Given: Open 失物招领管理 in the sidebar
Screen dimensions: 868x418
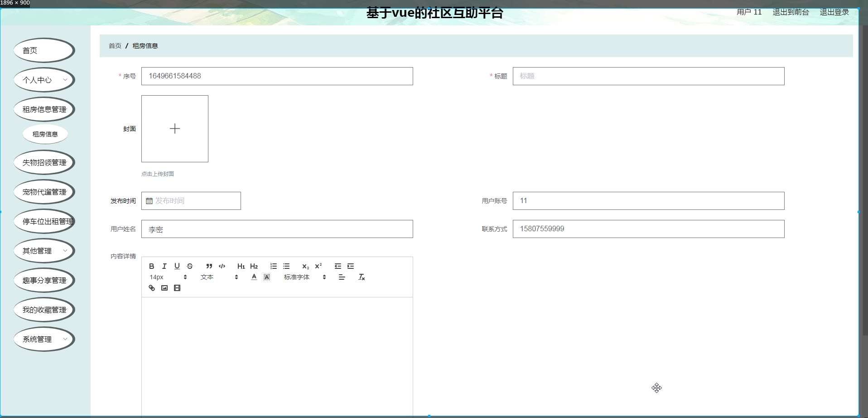Looking at the screenshot, I should coord(44,162).
